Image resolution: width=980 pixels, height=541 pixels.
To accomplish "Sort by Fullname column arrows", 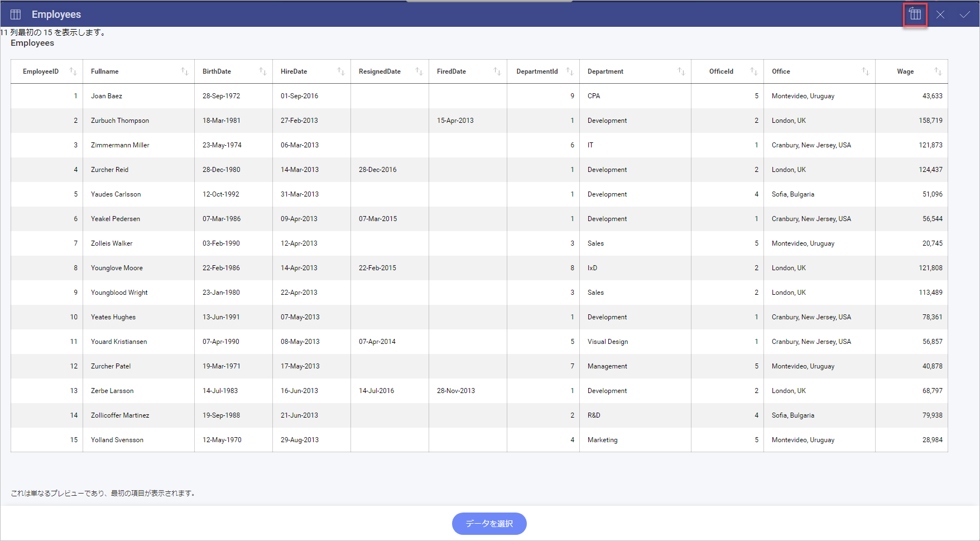I will click(185, 71).
